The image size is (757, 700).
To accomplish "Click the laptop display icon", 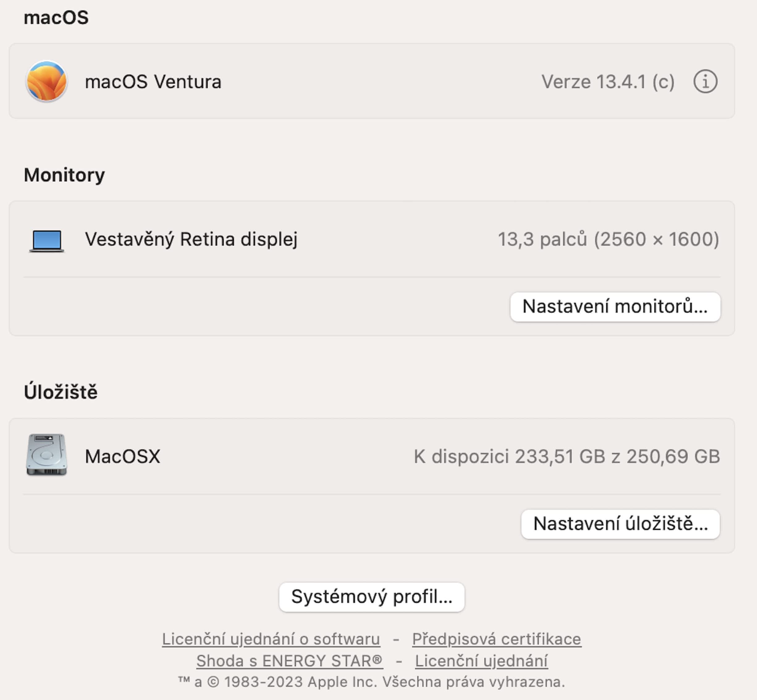I will pyautogui.click(x=47, y=240).
